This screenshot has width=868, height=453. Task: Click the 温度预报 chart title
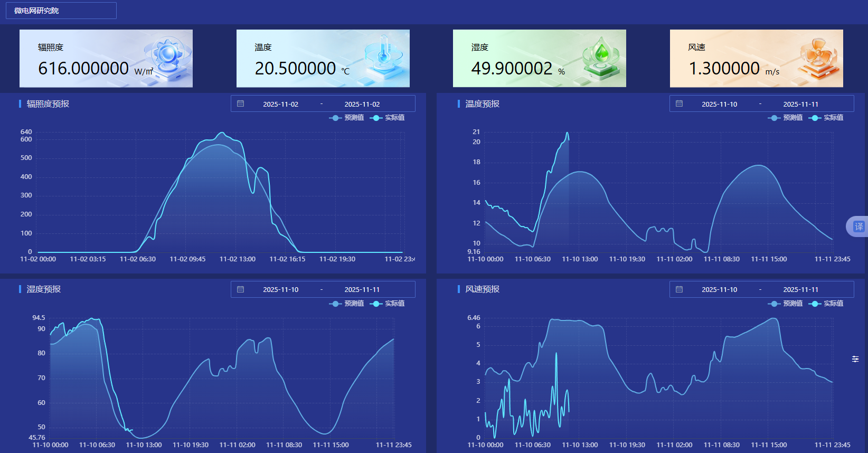pyautogui.click(x=483, y=104)
